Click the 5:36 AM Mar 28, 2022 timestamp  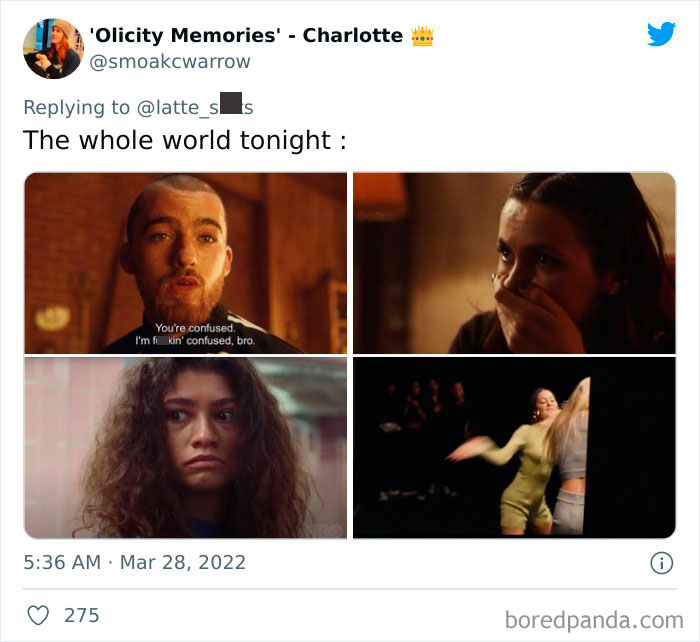pos(134,562)
